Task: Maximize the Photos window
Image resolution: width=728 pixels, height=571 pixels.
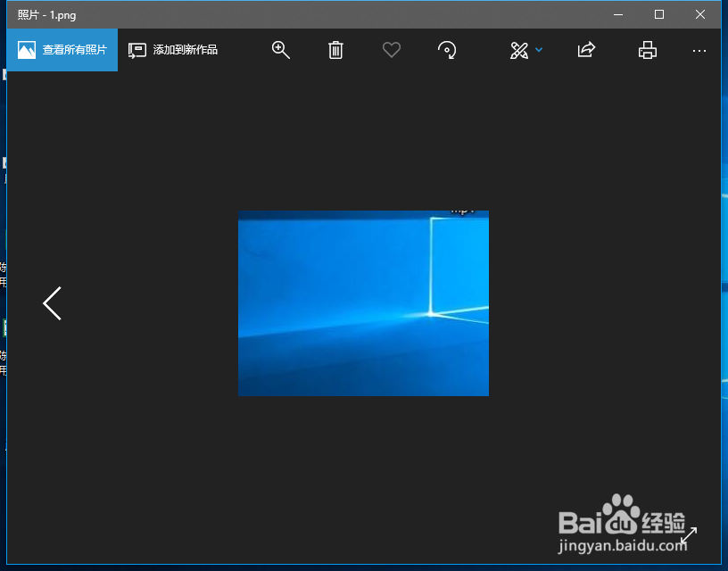Action: tap(658, 15)
